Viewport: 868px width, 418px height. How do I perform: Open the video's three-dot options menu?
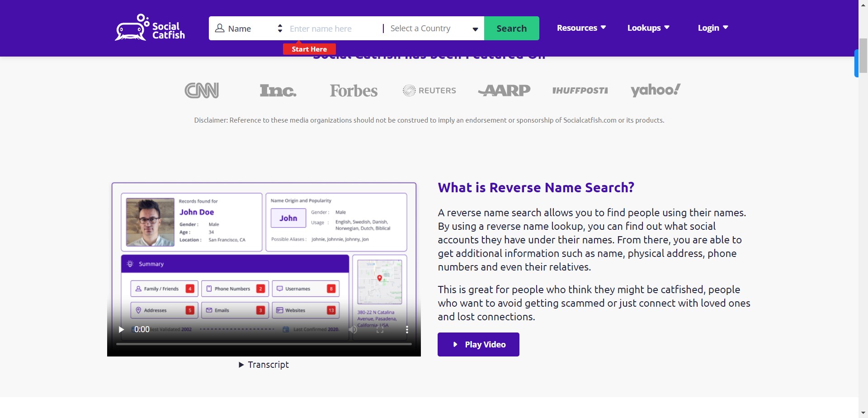[x=407, y=329]
